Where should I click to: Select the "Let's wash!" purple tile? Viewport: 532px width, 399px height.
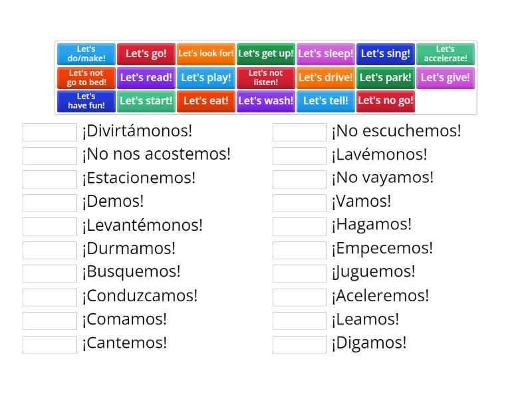point(266,101)
